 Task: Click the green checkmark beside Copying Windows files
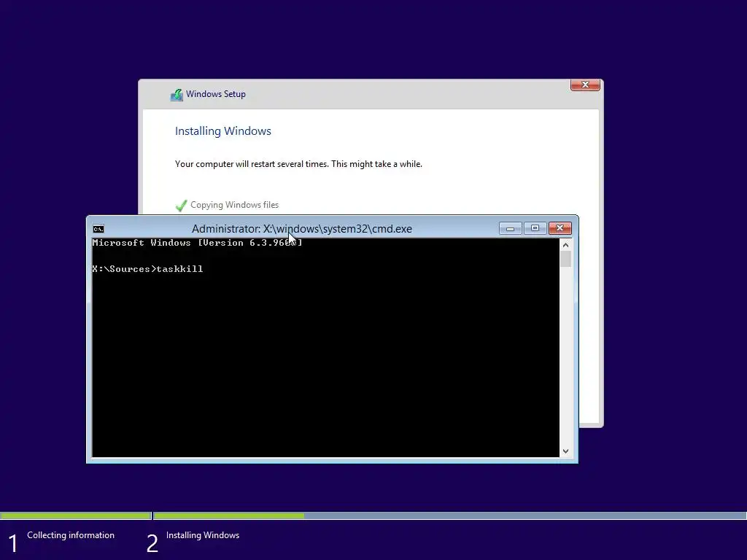point(181,205)
